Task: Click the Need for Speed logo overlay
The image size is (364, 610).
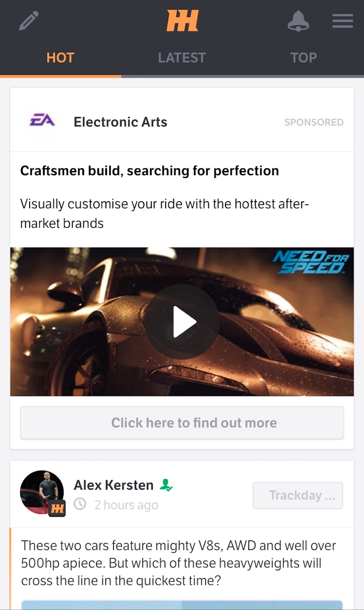Action: [x=311, y=262]
